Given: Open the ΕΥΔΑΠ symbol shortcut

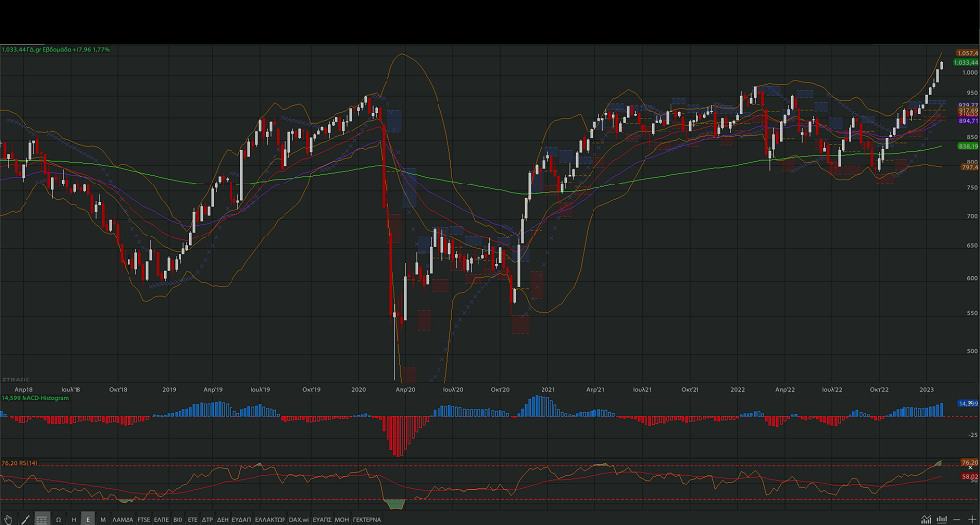Looking at the screenshot, I should pyautogui.click(x=241, y=519).
